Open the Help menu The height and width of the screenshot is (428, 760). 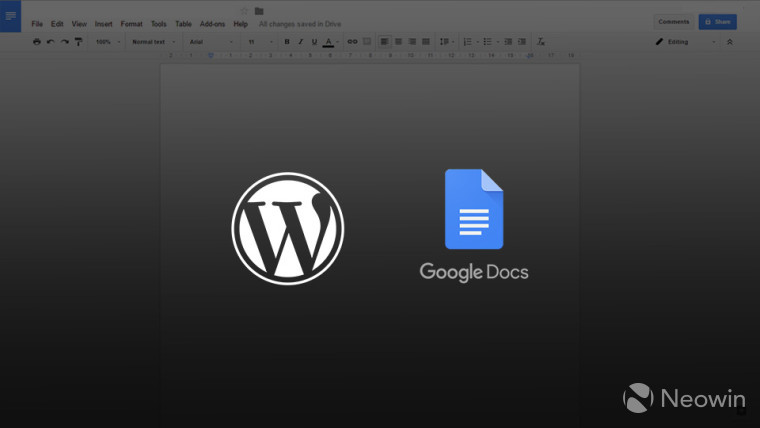click(240, 24)
